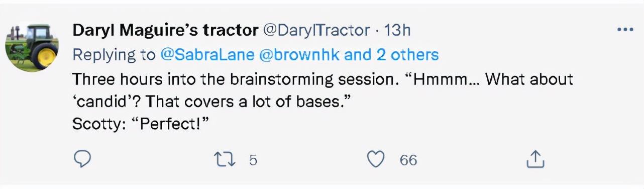
Task: Click the reply speech bubble icon
Action: [82, 159]
